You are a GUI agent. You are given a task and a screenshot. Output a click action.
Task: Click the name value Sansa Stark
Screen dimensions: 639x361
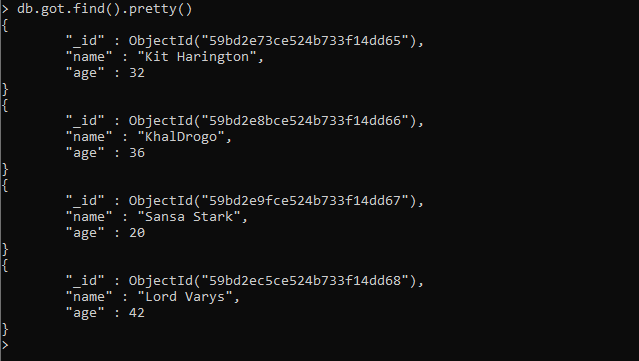[189, 216]
